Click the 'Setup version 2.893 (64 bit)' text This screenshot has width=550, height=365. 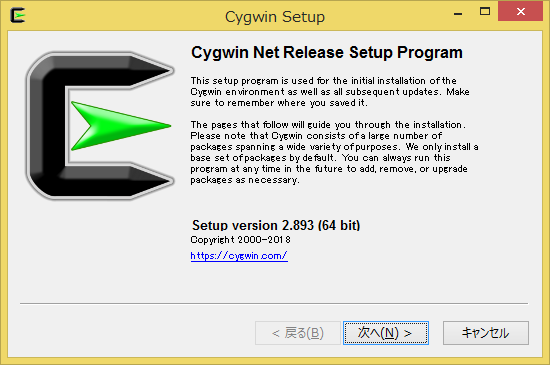[276, 225]
